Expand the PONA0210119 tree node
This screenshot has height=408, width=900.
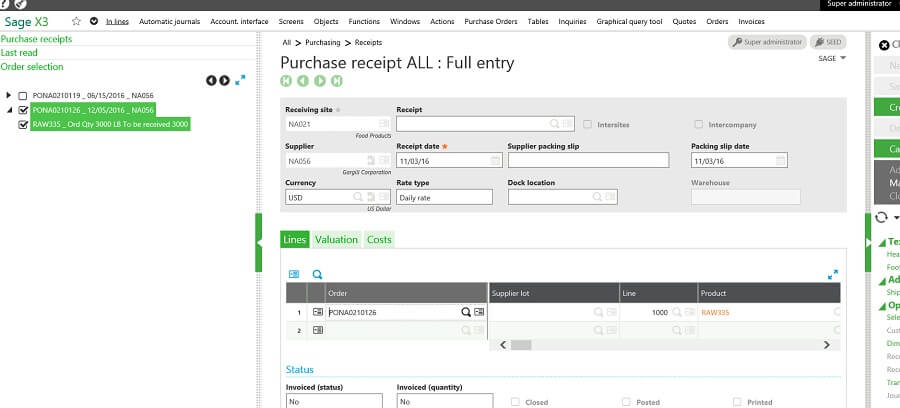[9, 95]
